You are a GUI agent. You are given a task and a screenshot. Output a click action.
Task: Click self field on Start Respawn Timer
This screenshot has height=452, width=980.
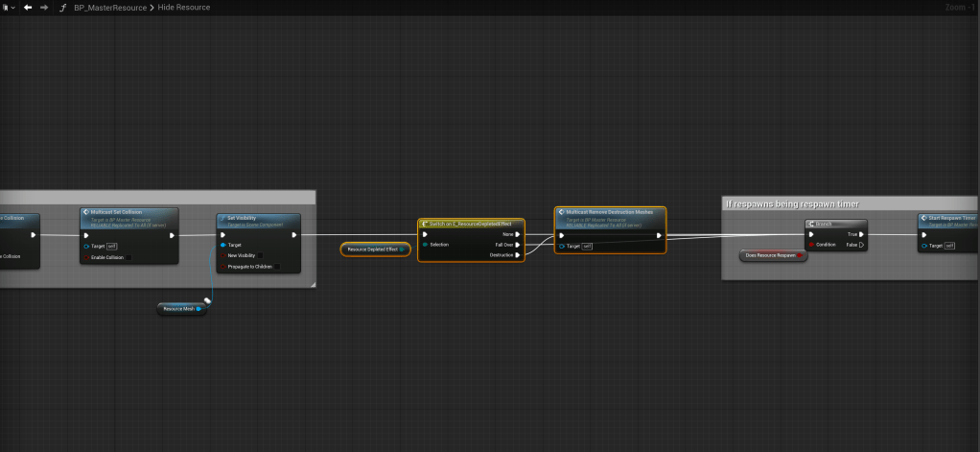point(949,246)
